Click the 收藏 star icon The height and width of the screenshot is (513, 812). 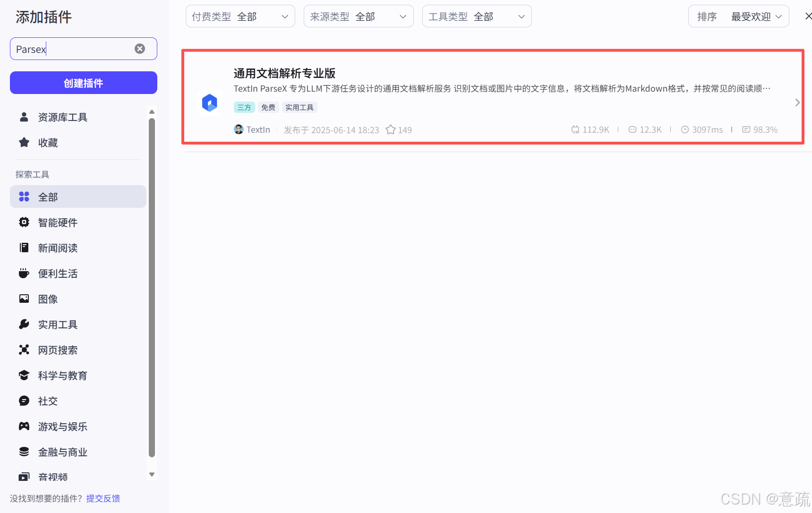[x=24, y=142]
